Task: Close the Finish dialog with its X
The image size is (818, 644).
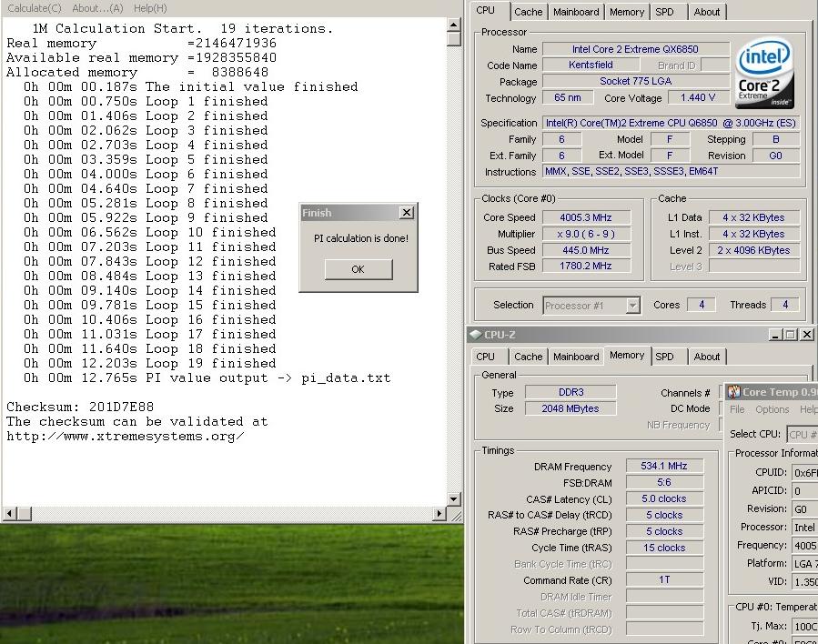Action: pyautogui.click(x=407, y=212)
